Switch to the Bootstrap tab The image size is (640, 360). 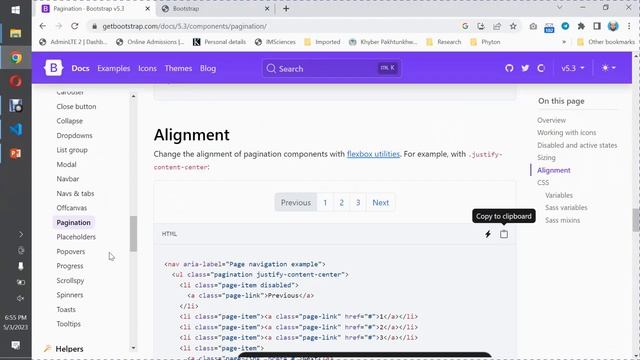pyautogui.click(x=216, y=9)
